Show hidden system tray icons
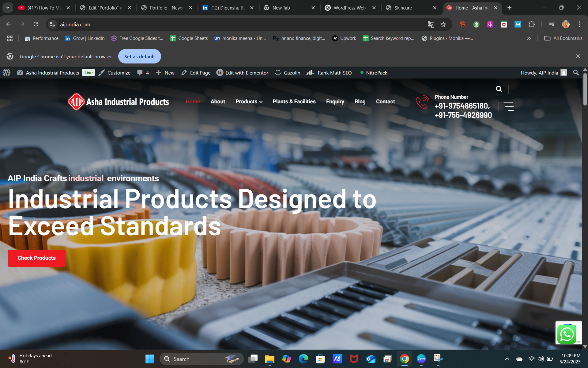 coord(507,359)
